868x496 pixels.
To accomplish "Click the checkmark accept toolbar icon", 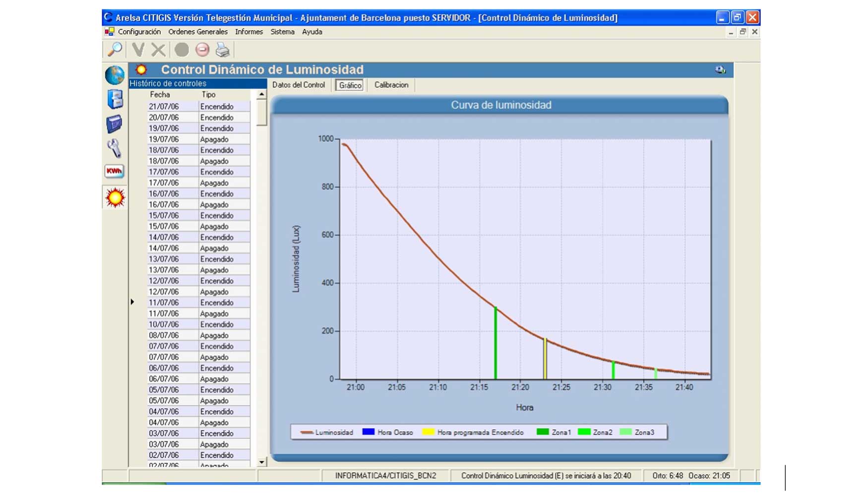I will (x=138, y=50).
